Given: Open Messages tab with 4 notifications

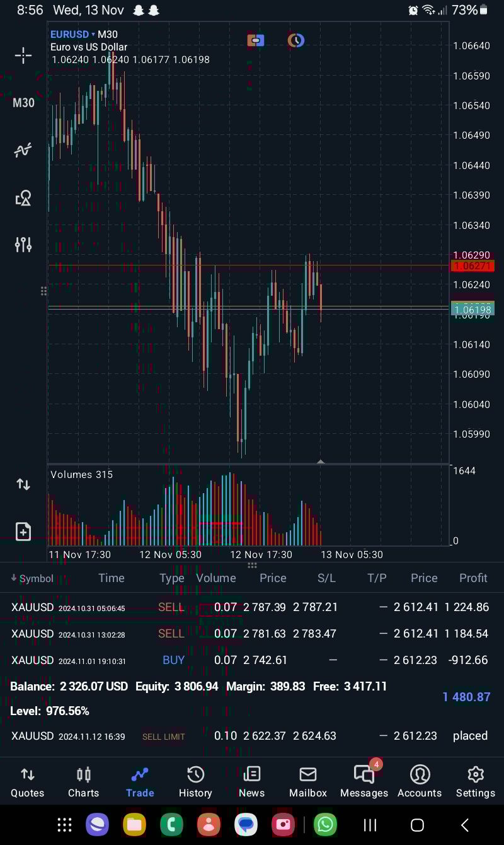Looking at the screenshot, I should [x=364, y=782].
